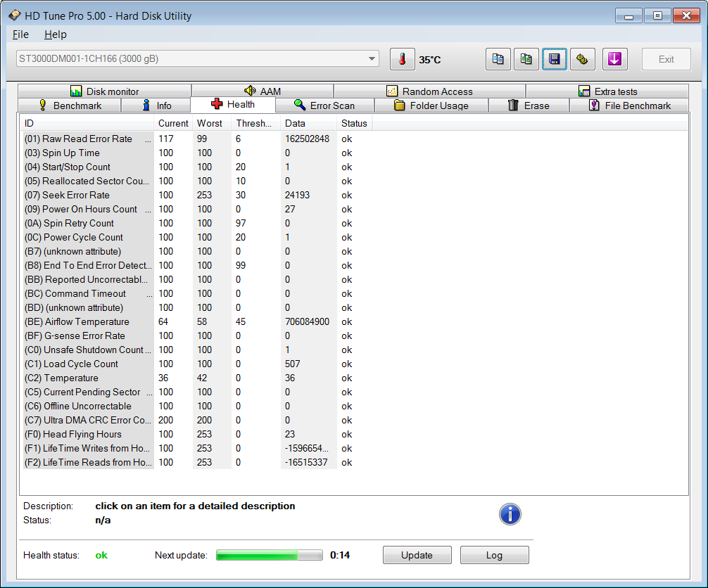Click the HD Tune Pro title bar icon
The width and height of the screenshot is (708, 588).
tap(15, 15)
